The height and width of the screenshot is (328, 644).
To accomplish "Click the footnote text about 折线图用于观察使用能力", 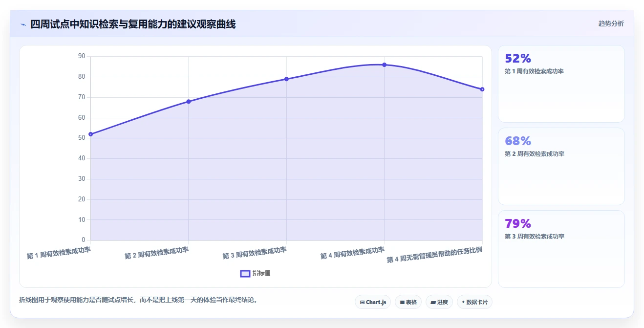I will [138, 300].
